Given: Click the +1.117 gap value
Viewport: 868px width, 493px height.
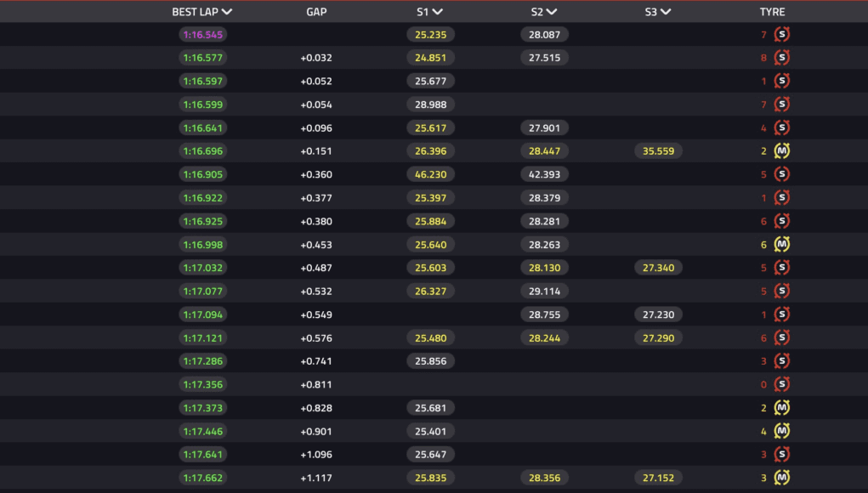Looking at the screenshot, I should click(x=316, y=478).
